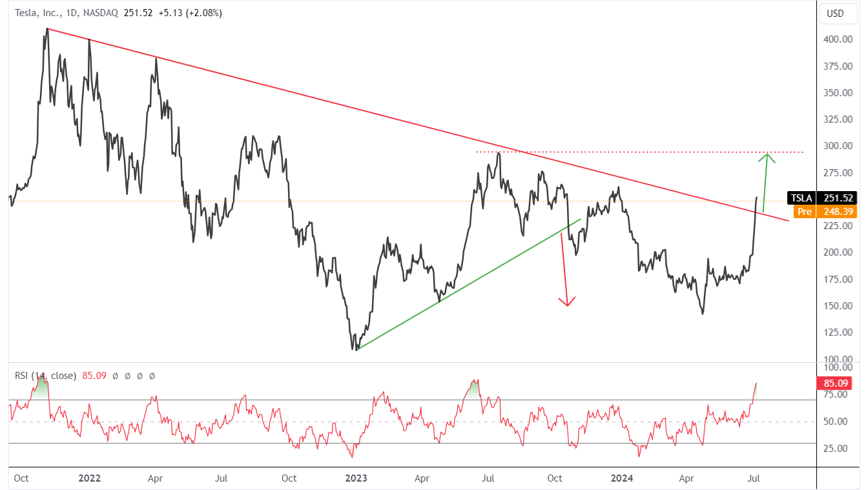Click the red 85.09 RSI legend value
The image size is (868, 490).
coord(94,375)
